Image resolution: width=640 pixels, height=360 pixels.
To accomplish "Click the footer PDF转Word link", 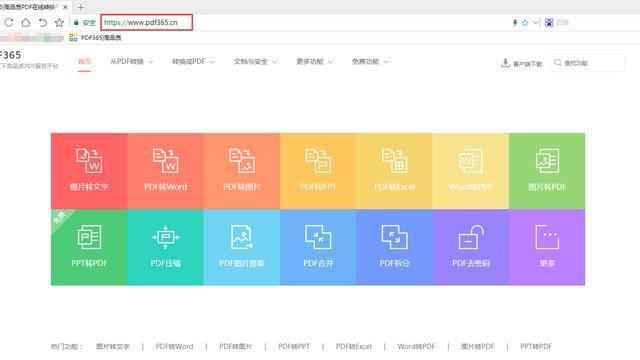I will [x=174, y=347].
